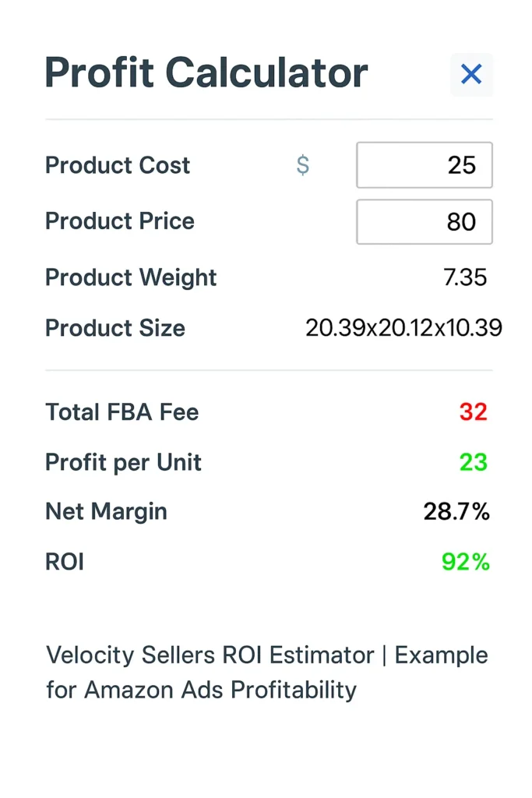
Task: Click the Product Weight label
Action: coord(130,277)
